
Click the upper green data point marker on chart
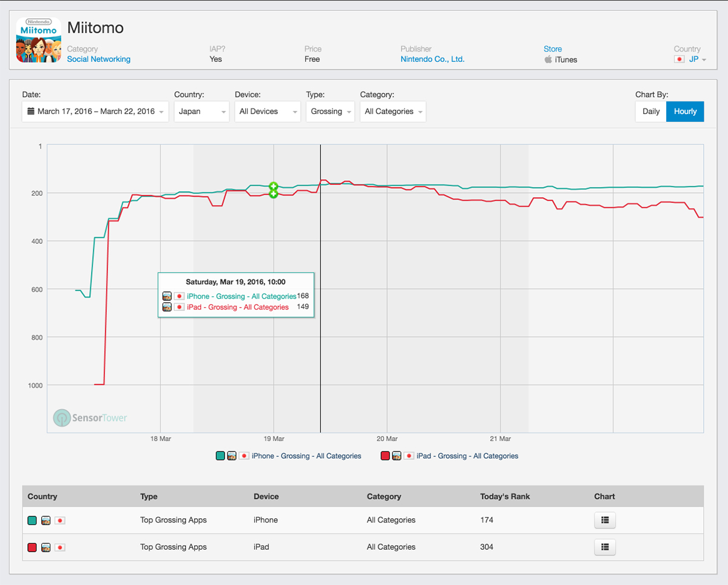274,186
